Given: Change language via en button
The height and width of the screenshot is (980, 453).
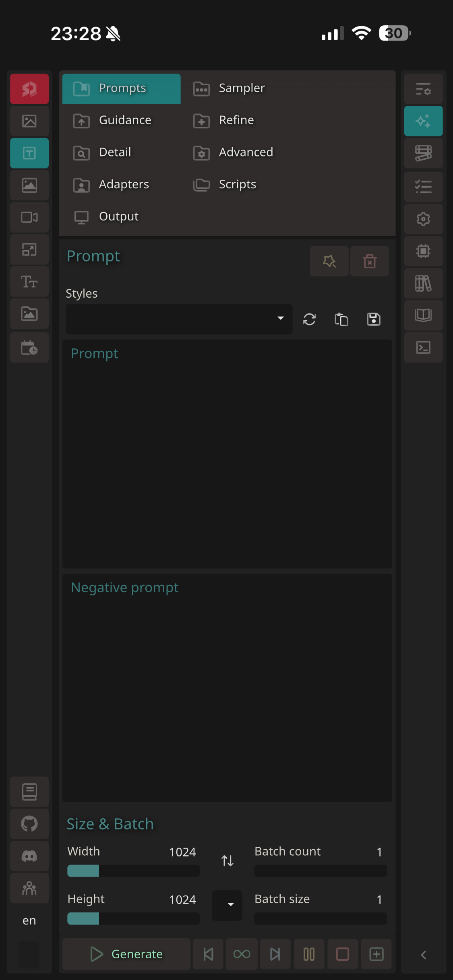Looking at the screenshot, I should click(x=29, y=920).
